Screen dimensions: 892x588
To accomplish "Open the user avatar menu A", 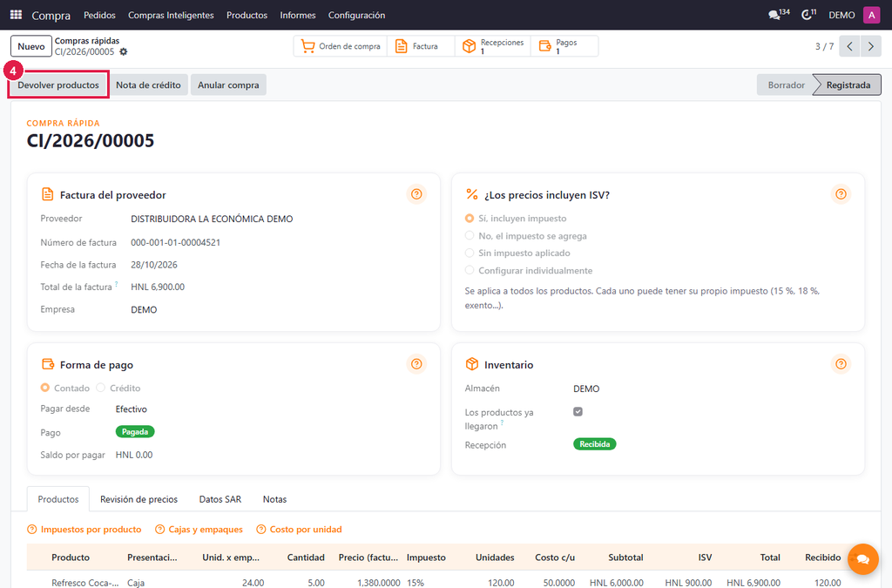I will point(871,15).
